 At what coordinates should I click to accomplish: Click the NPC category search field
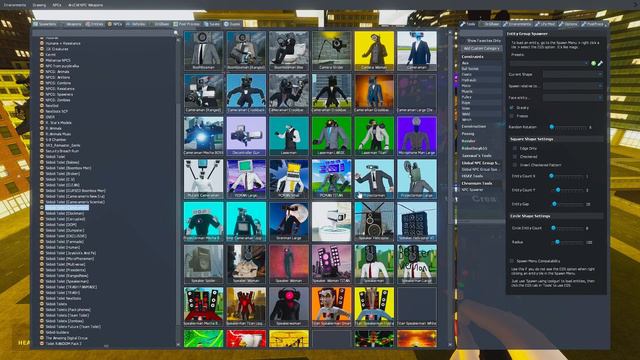(x=102, y=33)
